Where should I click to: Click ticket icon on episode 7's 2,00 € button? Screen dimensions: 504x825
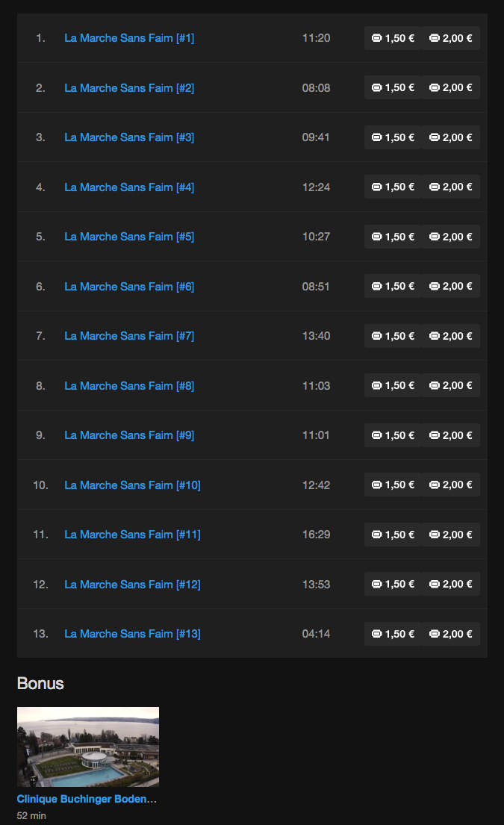[x=434, y=336]
